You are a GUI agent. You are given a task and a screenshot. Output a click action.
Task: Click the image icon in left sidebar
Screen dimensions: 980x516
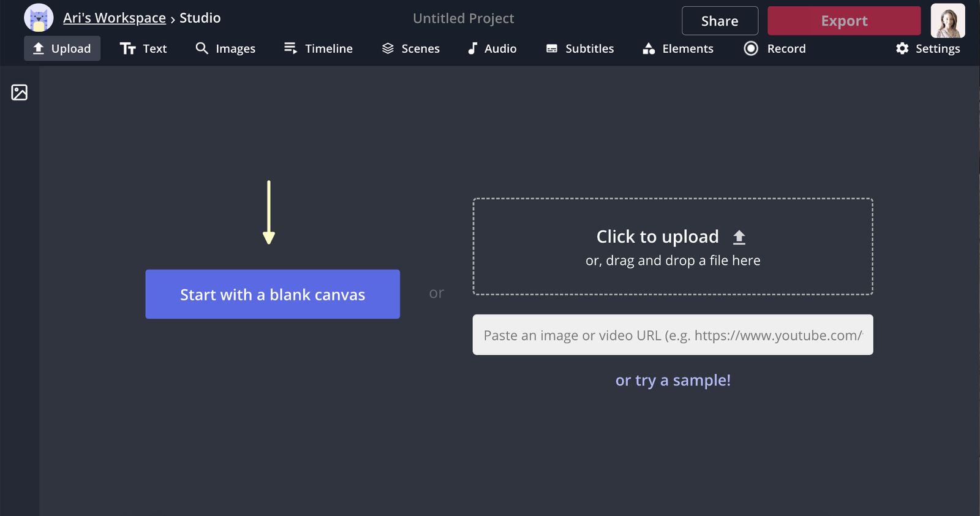20,93
